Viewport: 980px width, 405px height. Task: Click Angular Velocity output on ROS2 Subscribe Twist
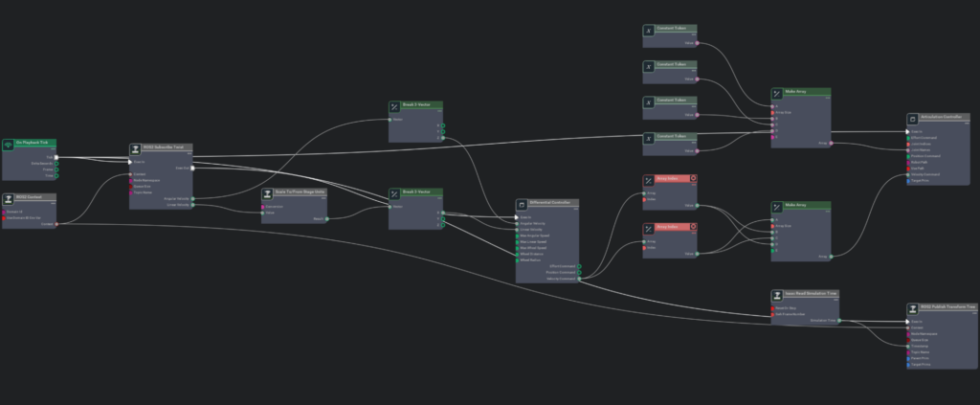click(192, 198)
